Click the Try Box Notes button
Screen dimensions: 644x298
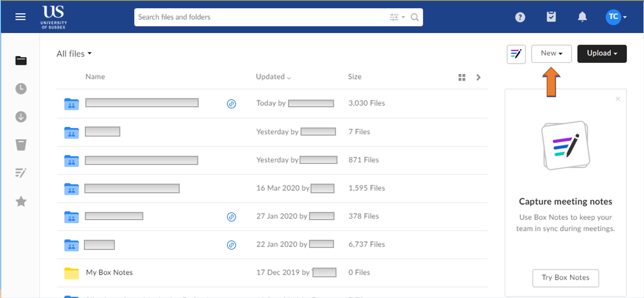(x=565, y=278)
